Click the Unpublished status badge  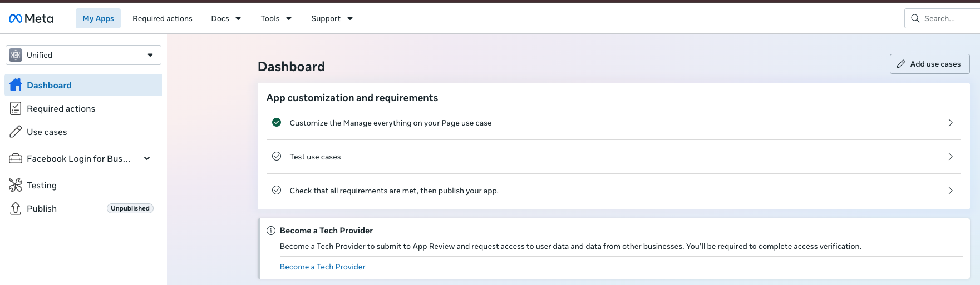[130, 208]
